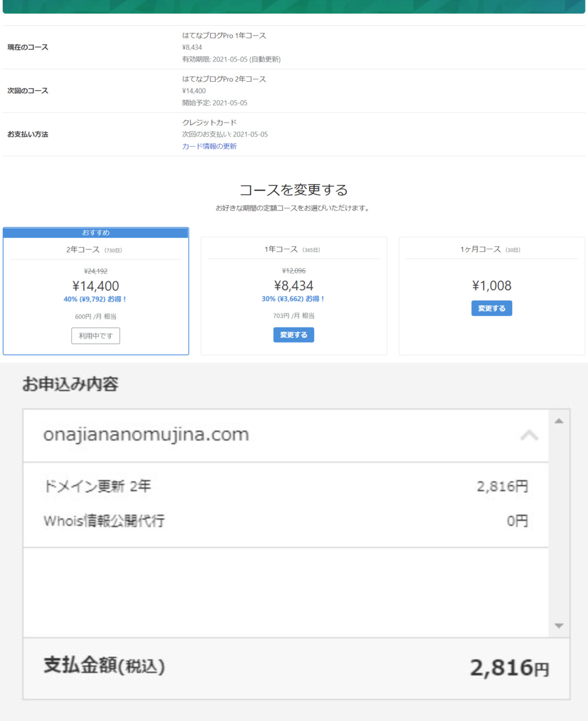The height and width of the screenshot is (721, 588).
Task: Click the 0円 amount beside Whois情報公開代行
Action: (517, 521)
